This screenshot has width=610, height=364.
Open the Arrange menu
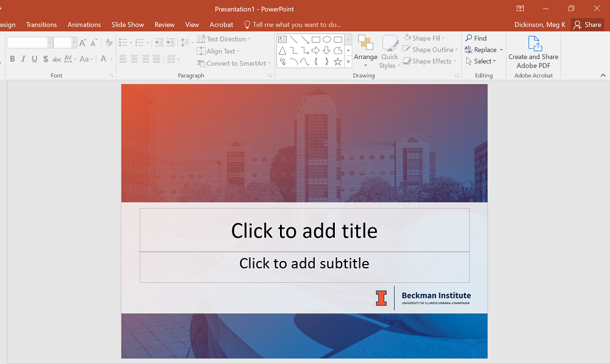(365, 51)
